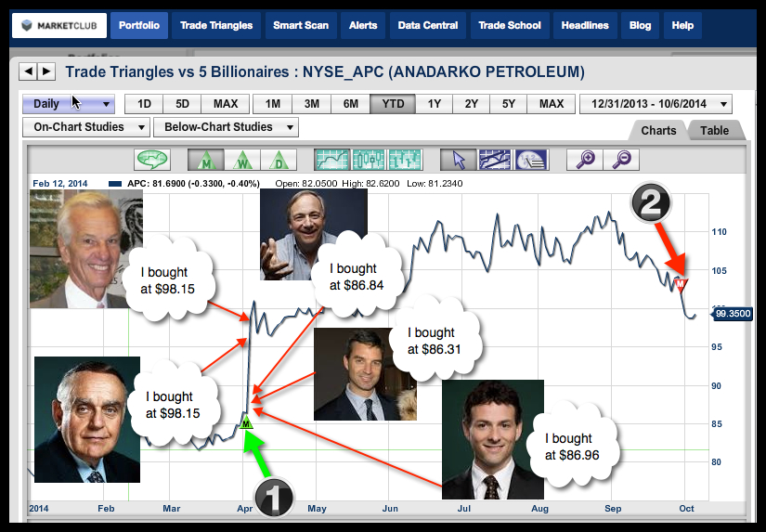Select the line chart type icon
The height and width of the screenshot is (532, 766).
pos(331,160)
